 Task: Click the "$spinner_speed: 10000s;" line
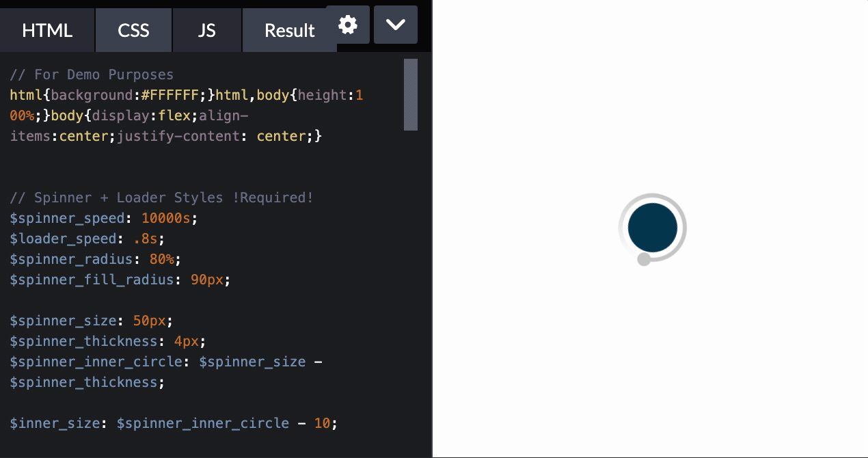click(104, 218)
